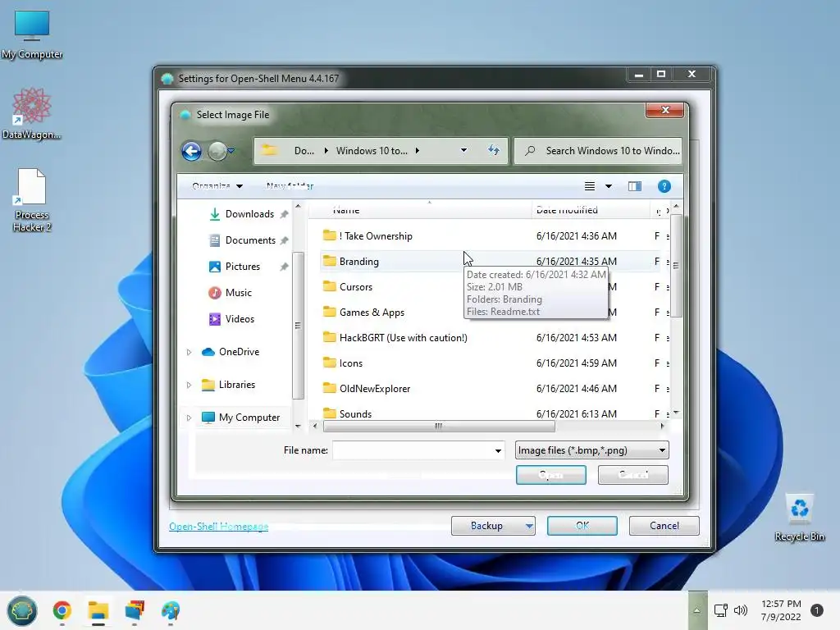Click the Name column header

click(420, 210)
